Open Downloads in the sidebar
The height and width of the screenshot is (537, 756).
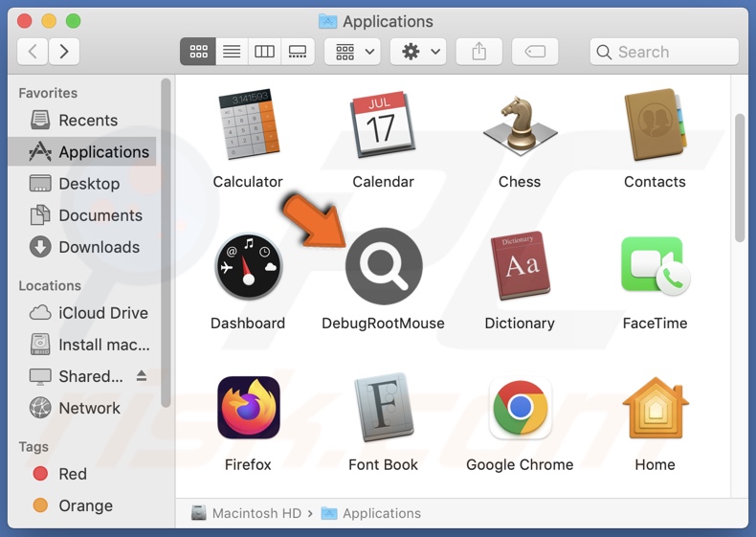click(x=82, y=247)
